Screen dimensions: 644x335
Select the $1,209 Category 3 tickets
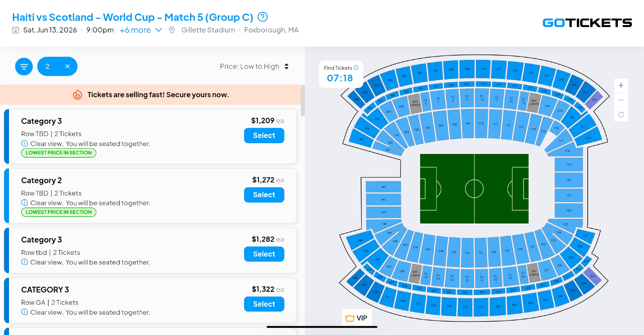point(264,135)
